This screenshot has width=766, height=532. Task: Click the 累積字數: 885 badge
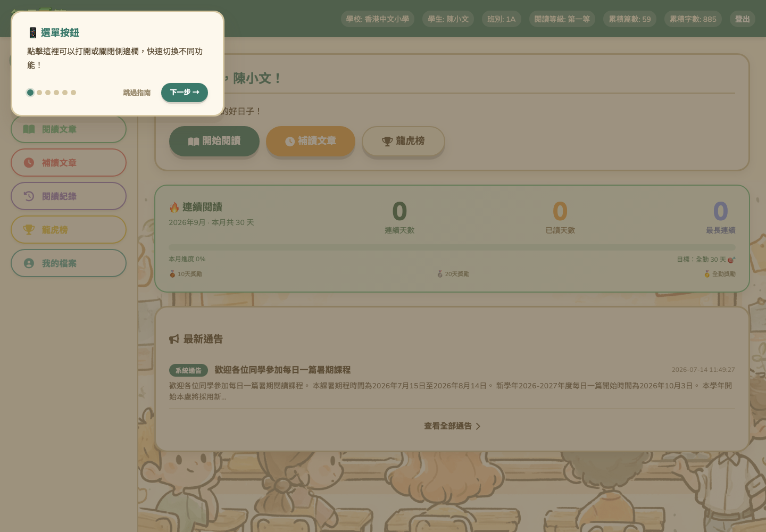[x=693, y=19]
